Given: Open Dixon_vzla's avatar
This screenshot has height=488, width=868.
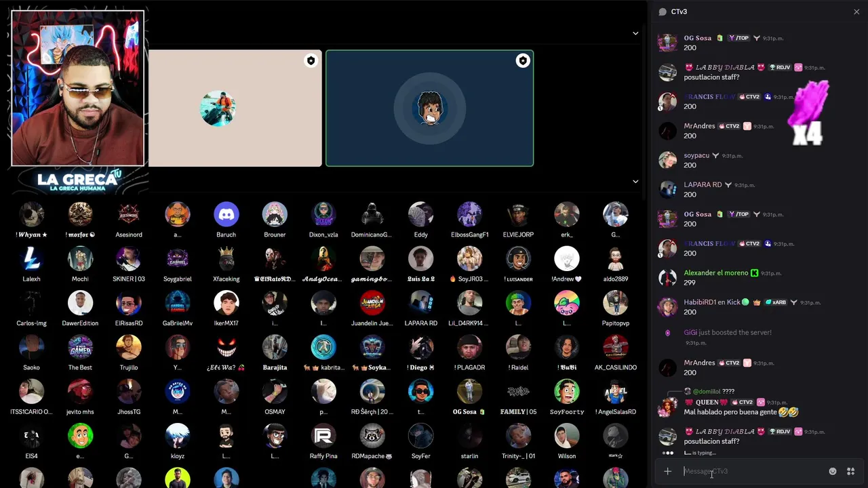Looking at the screenshot, I should pos(323,214).
